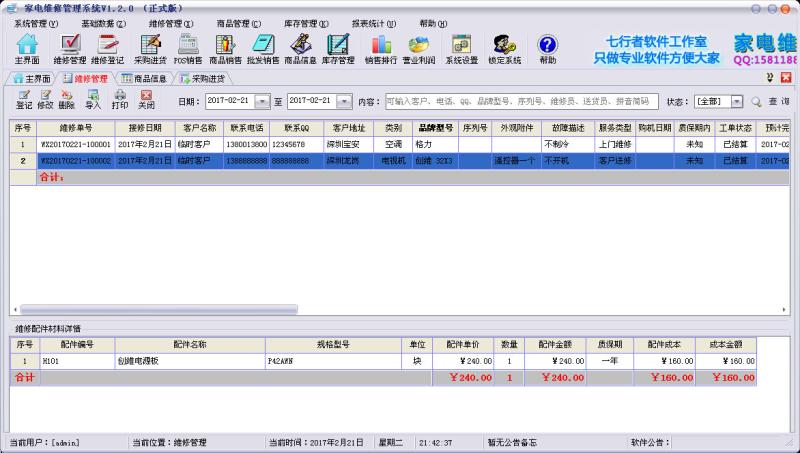Open the 维修管理 menu in the menu bar
This screenshot has height=453, width=800.
[x=171, y=23]
